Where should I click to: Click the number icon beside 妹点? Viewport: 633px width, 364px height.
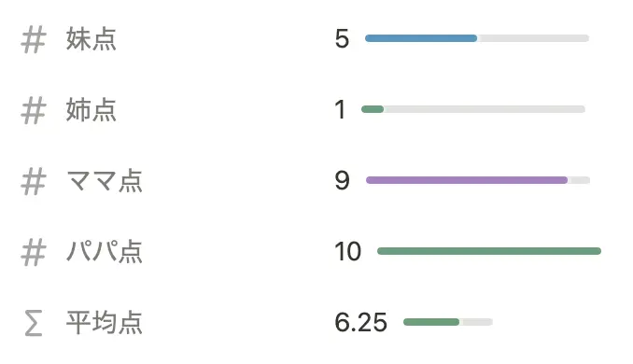pyautogui.click(x=33, y=39)
